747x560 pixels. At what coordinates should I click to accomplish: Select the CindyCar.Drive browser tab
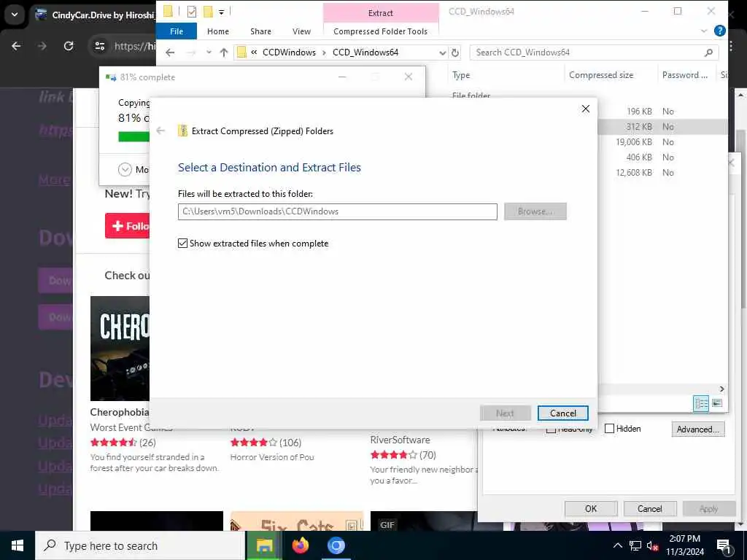pyautogui.click(x=96, y=15)
